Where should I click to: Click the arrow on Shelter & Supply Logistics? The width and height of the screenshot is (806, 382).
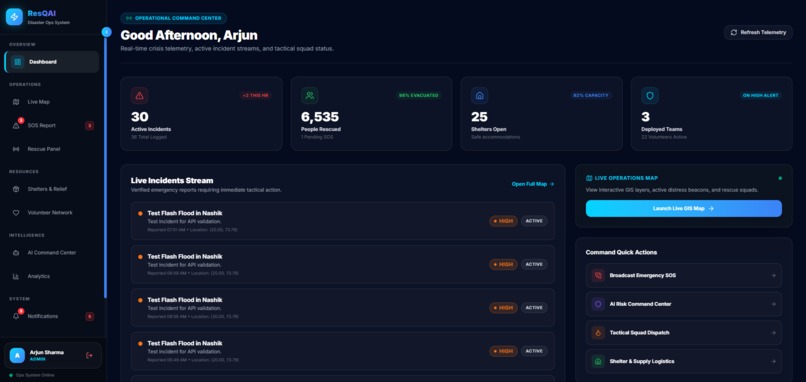pos(773,361)
